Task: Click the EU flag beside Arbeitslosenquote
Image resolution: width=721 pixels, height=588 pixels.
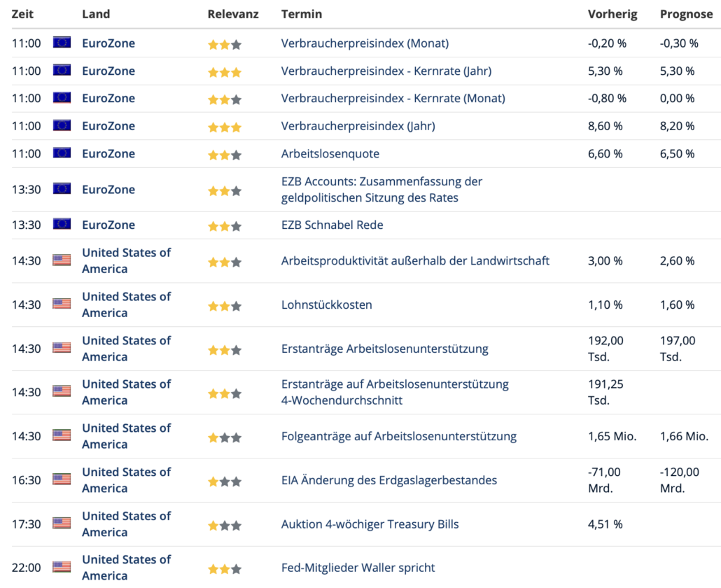Action: click(x=62, y=153)
